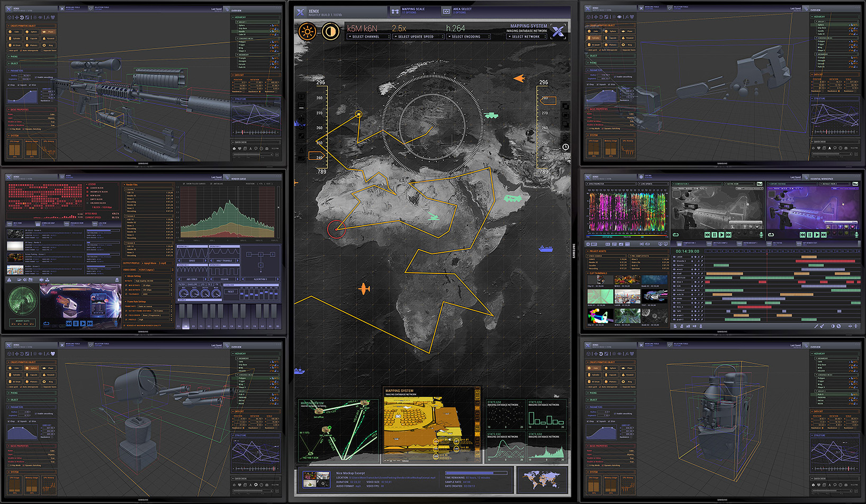The height and width of the screenshot is (504, 866).
Task: Click the warning triangle icon in render queue window
Action: point(9,280)
